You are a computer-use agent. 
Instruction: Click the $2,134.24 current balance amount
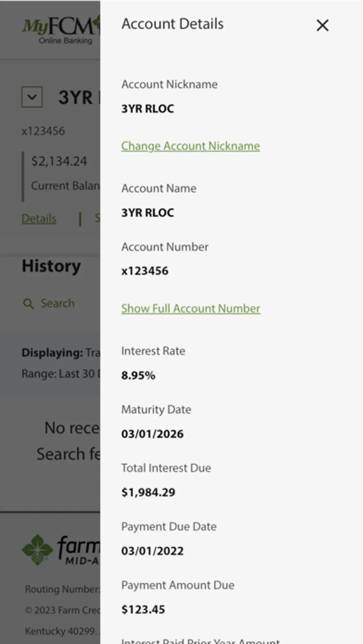tap(59, 161)
